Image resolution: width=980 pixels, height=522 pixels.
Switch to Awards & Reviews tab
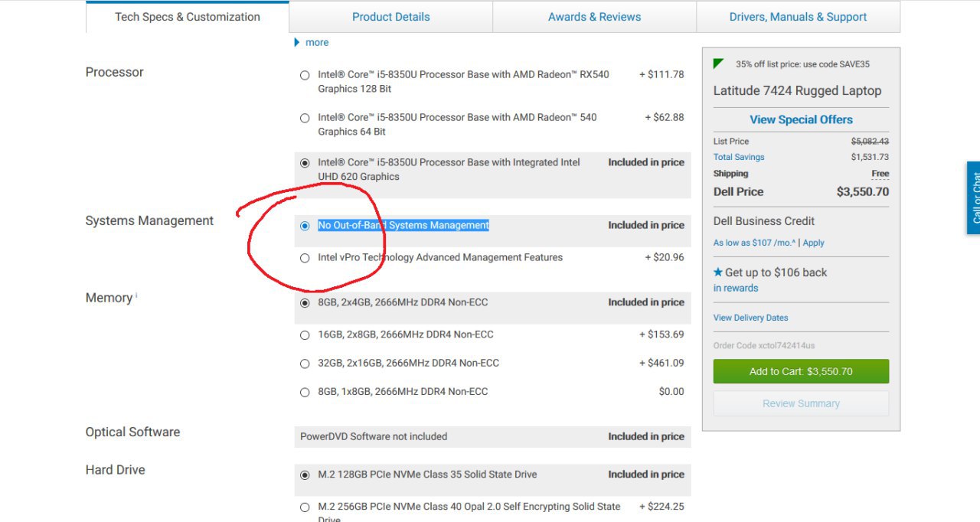pos(595,17)
